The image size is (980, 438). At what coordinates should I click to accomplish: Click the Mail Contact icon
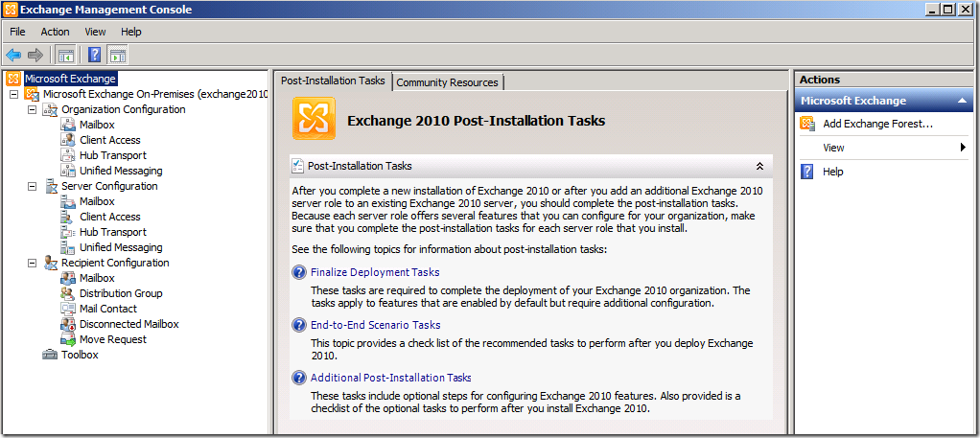click(x=68, y=309)
